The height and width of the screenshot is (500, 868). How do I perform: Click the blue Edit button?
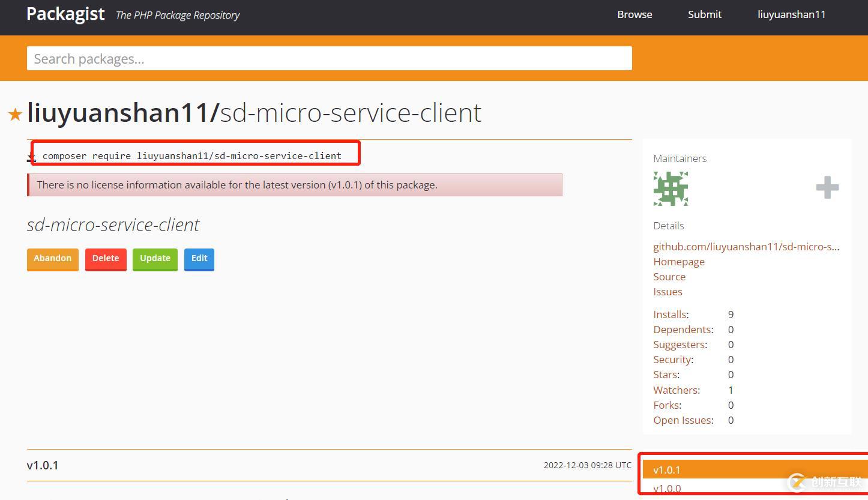coord(199,259)
